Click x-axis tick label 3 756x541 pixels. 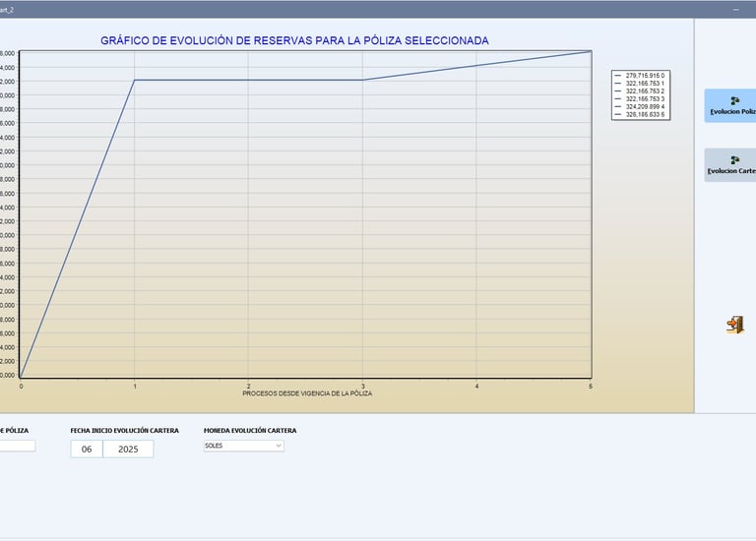tap(363, 387)
